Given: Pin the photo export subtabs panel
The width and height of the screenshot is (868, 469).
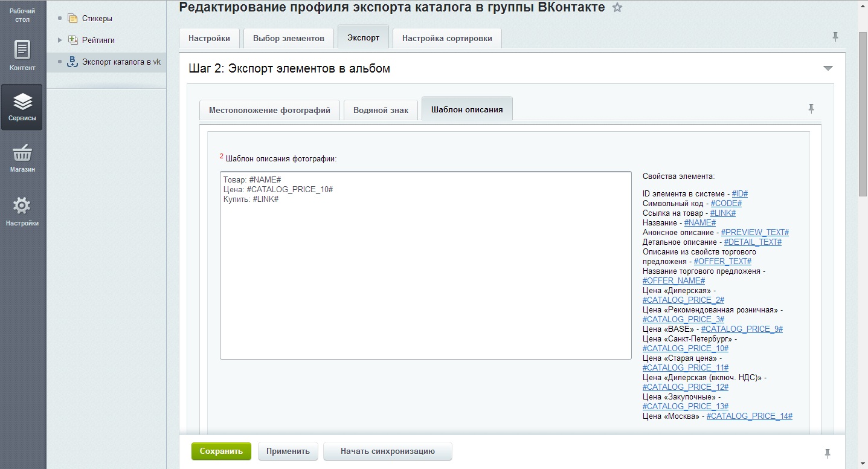Looking at the screenshot, I should (812, 108).
